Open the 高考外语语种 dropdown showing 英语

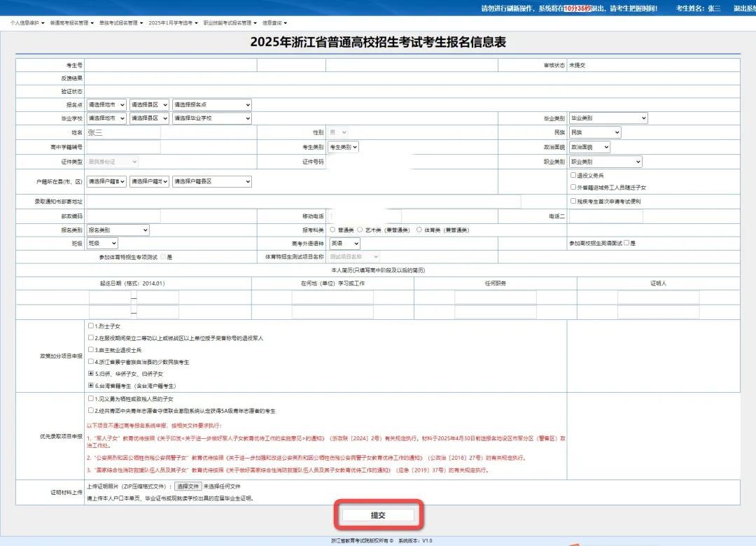344,244
